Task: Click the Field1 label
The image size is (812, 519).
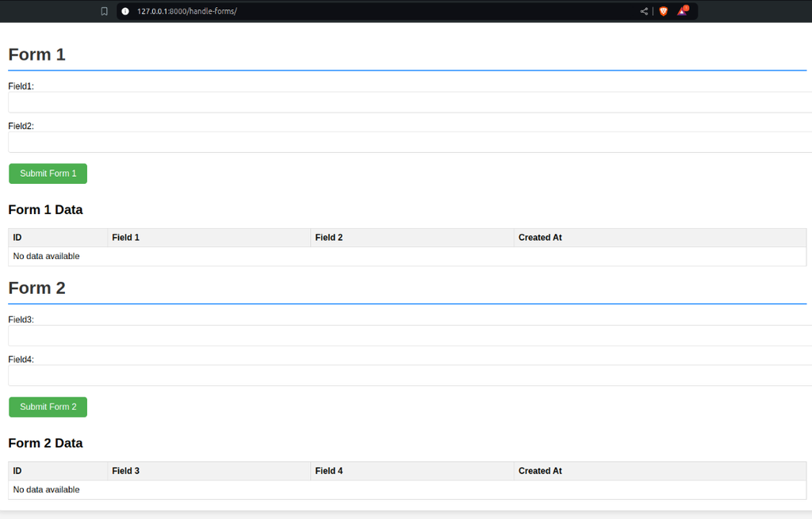Action: click(x=21, y=86)
